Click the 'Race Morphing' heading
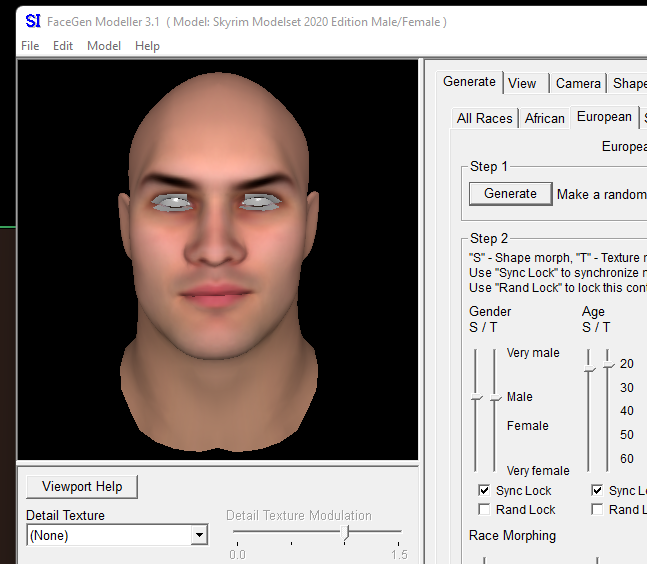This screenshot has width=647, height=564. 512,536
